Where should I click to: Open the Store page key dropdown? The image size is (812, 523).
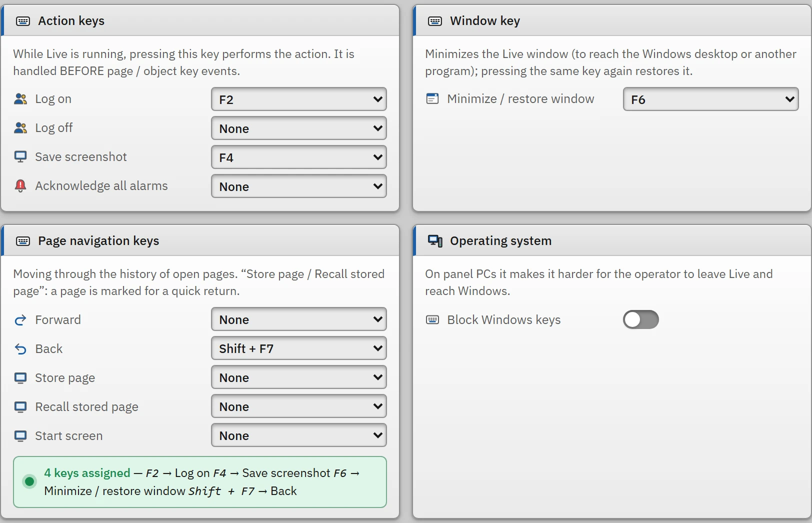tap(299, 377)
